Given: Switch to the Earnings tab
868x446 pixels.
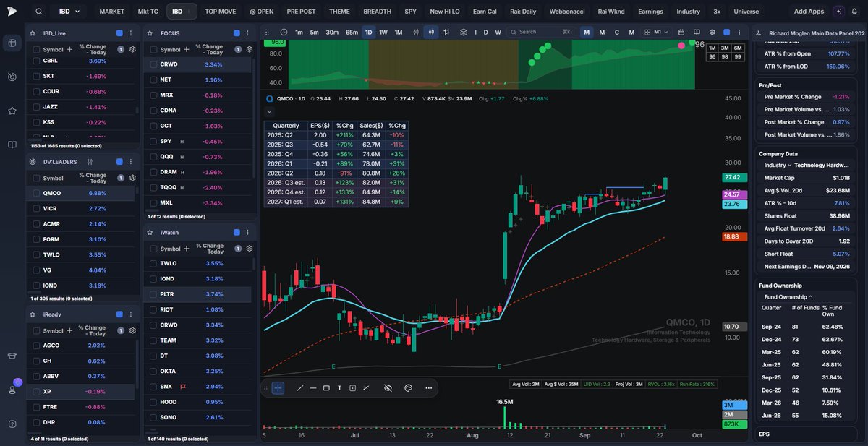Looking at the screenshot, I should pyautogui.click(x=650, y=12).
